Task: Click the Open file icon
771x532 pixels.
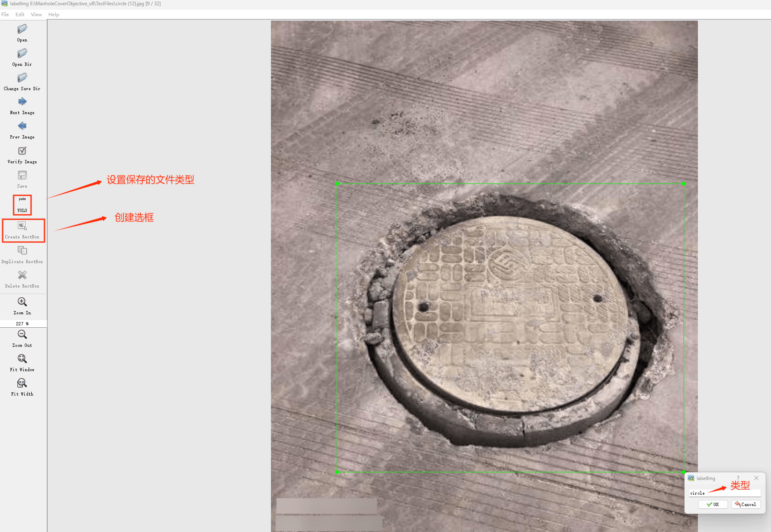Action: [22, 29]
